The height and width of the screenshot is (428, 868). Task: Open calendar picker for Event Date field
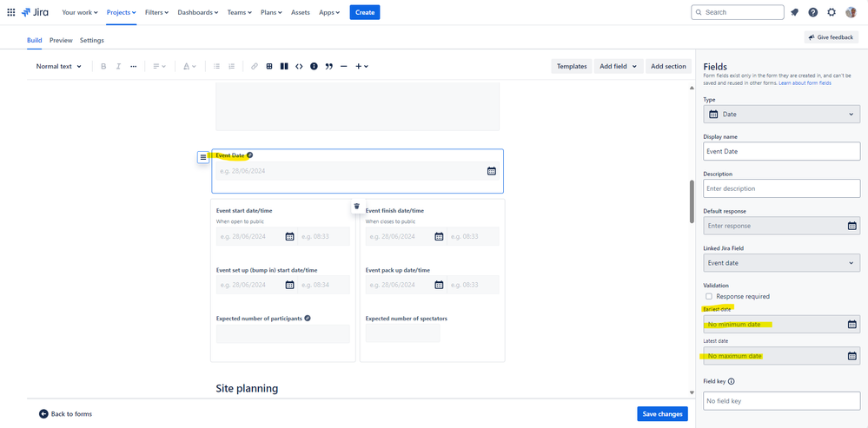(492, 171)
